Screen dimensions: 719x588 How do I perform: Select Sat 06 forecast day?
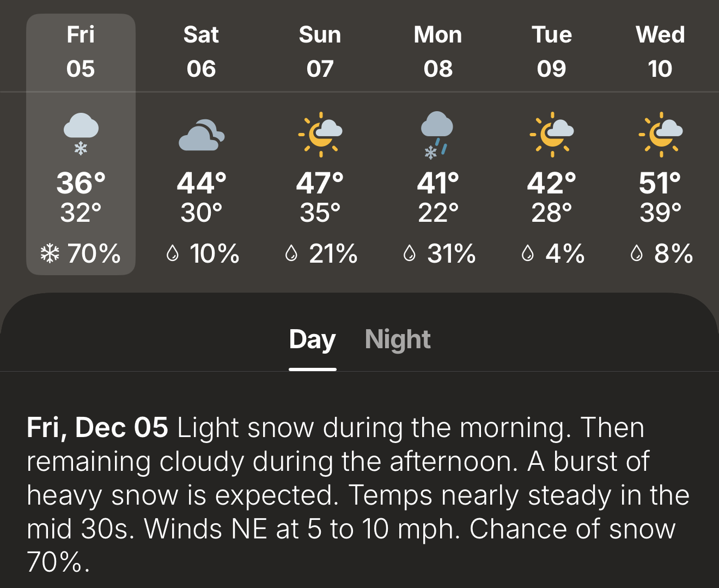pos(201,52)
